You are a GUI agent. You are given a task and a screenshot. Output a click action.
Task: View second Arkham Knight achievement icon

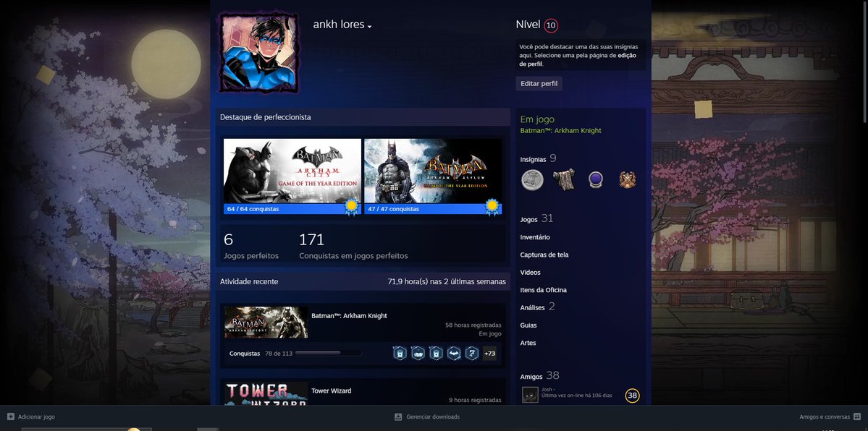[418, 353]
